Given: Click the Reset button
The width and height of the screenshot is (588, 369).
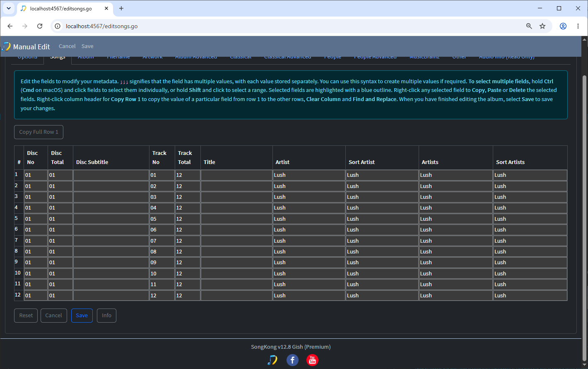Looking at the screenshot, I should 26,316.
